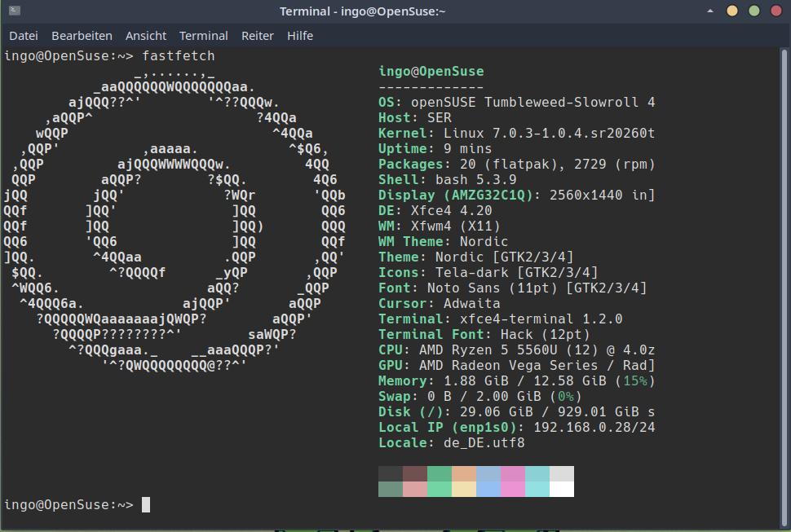Click the 'CPU: AMD Ryzen 5 5560U' line
This screenshot has width=791, height=532.
pyautogui.click(x=516, y=350)
